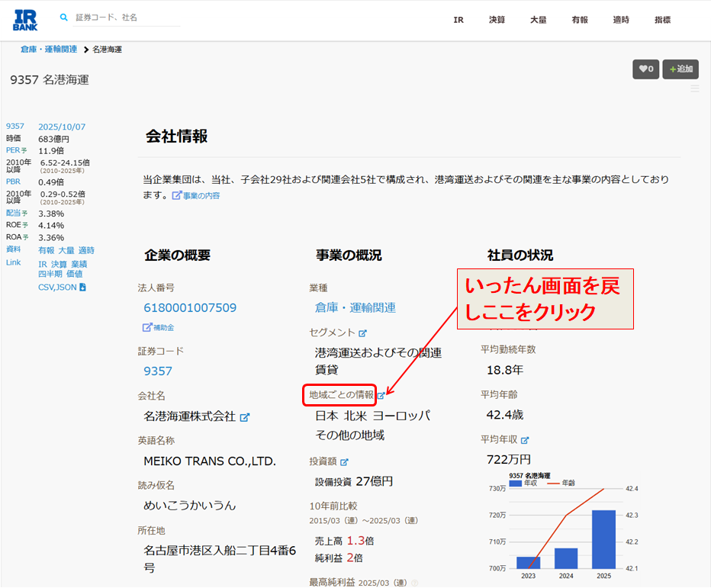Image resolution: width=711 pixels, height=588 pixels.
Task: Open corporate number 6180001007509 link
Action: pos(190,308)
